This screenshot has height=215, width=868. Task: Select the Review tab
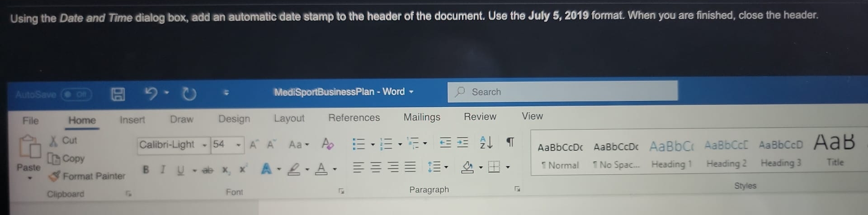point(480,116)
